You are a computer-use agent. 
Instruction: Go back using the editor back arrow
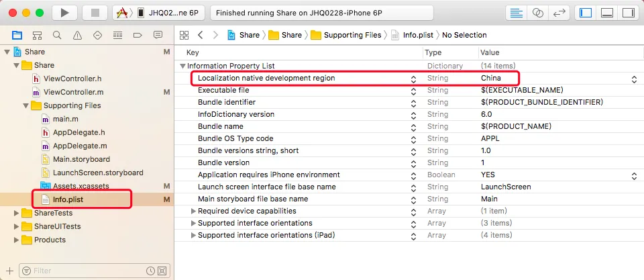pyautogui.click(x=200, y=35)
